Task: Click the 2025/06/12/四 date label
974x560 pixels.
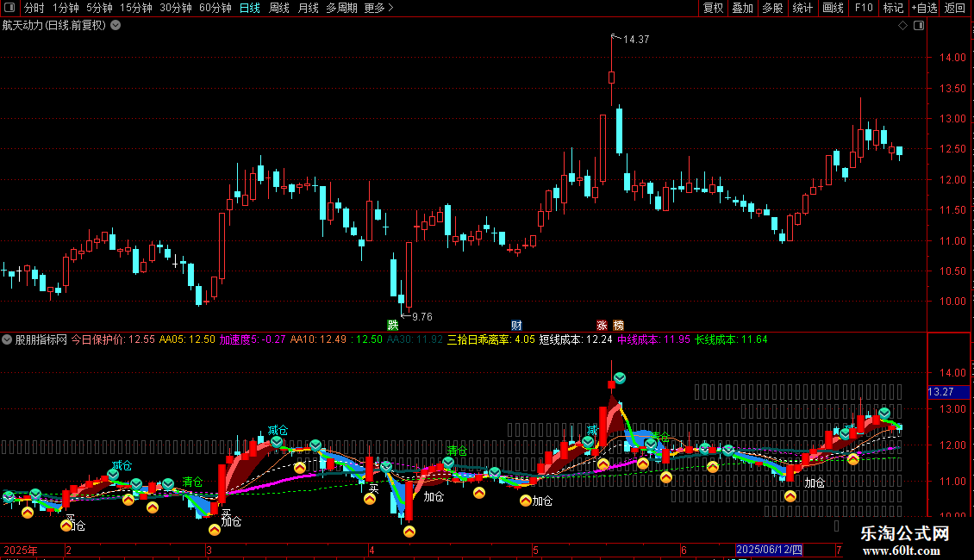Action: tap(769, 550)
